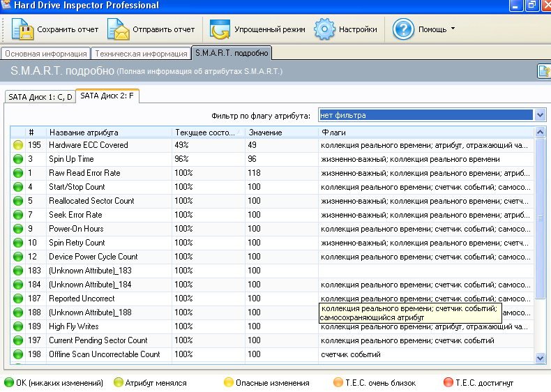Expand the Help menu dropdown arrow

(x=453, y=29)
